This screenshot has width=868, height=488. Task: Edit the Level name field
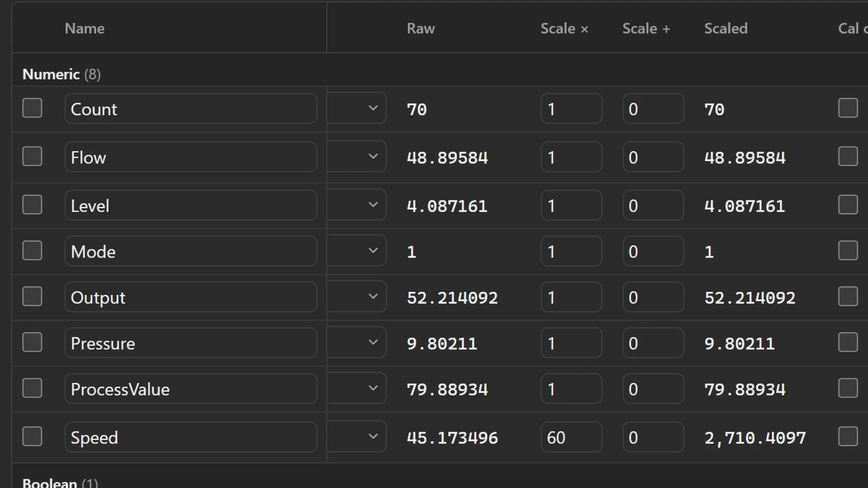pyautogui.click(x=191, y=205)
